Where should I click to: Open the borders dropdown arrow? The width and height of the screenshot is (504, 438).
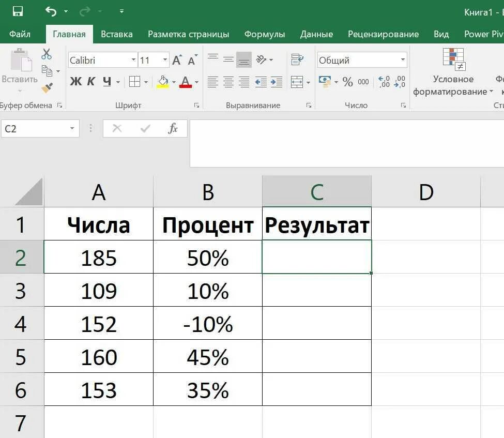146,82
